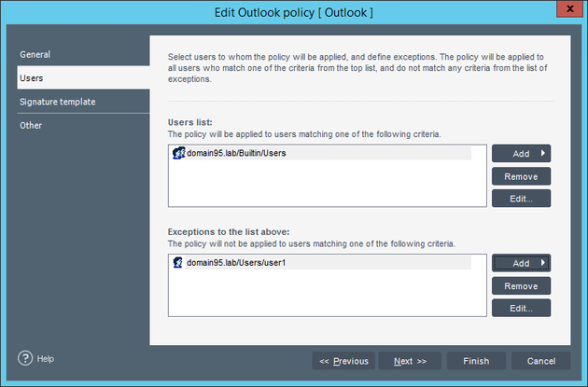
Task: Select the domain95.lab/Users/user1 exception row
Action: [321, 263]
